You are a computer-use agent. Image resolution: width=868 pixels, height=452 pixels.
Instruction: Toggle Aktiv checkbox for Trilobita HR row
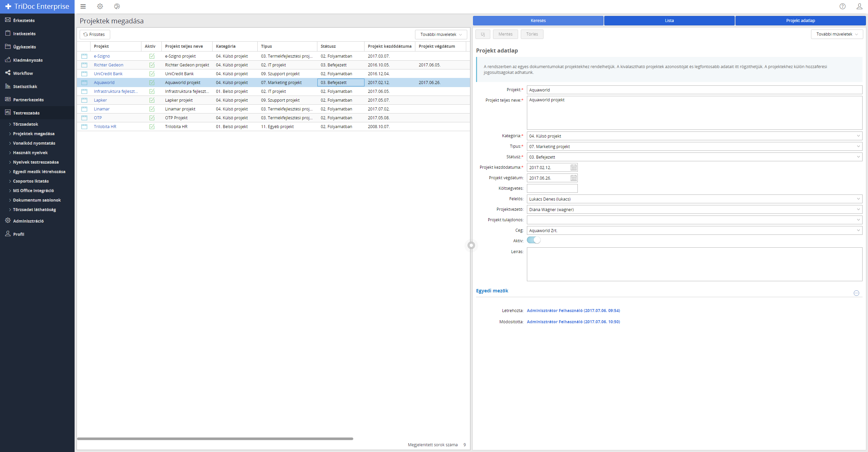tap(152, 126)
